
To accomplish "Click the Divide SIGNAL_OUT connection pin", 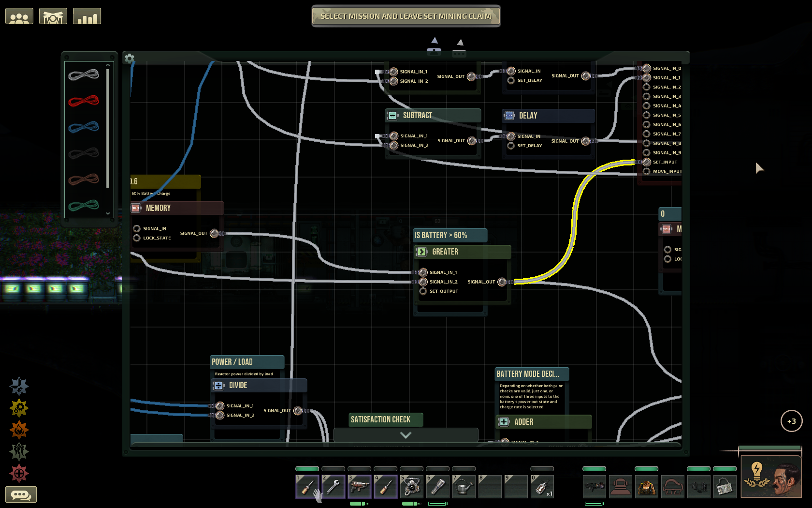I will [298, 411].
